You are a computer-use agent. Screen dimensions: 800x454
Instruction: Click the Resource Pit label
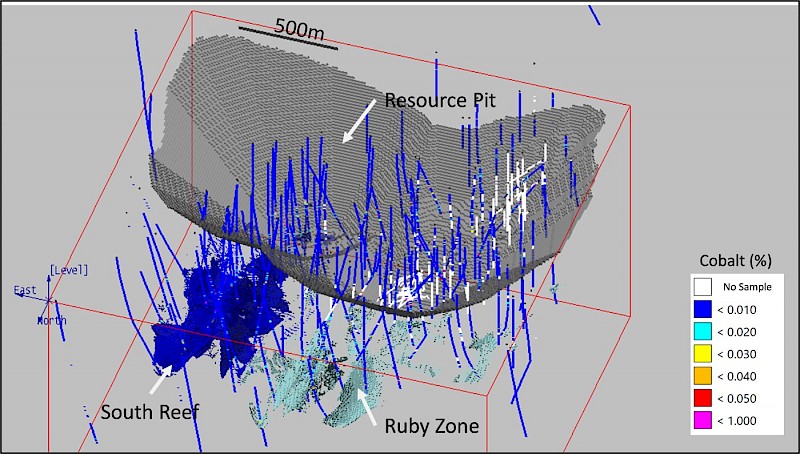[440, 100]
